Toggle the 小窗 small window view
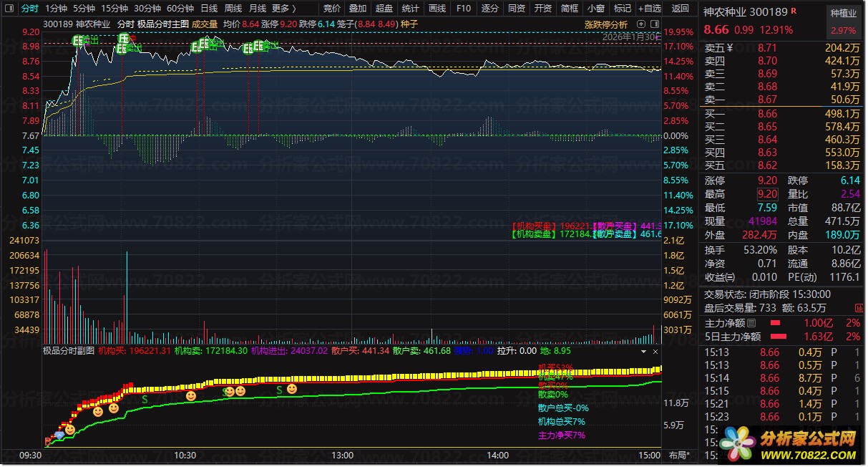868x467 pixels. pyautogui.click(x=595, y=9)
